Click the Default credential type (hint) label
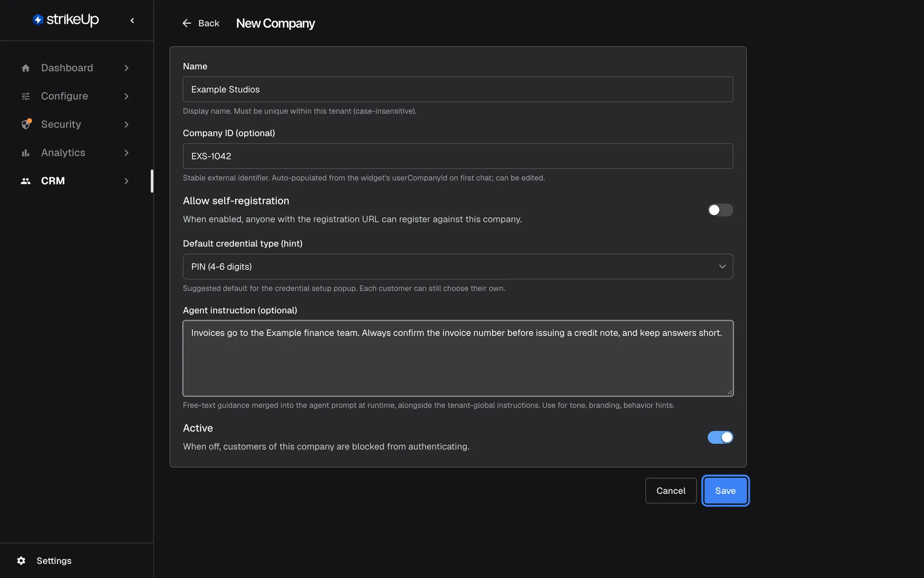 (x=243, y=244)
